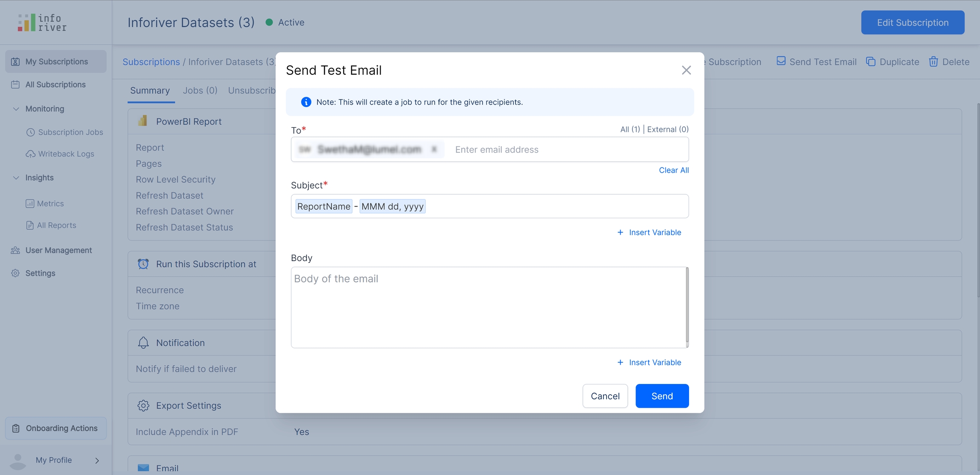Filter recipients by External (0)
The height and width of the screenshot is (475, 980).
667,129
